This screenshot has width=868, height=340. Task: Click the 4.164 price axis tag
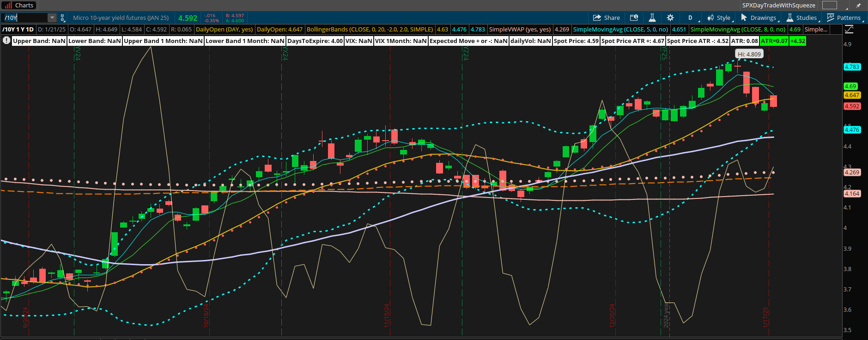click(852, 193)
